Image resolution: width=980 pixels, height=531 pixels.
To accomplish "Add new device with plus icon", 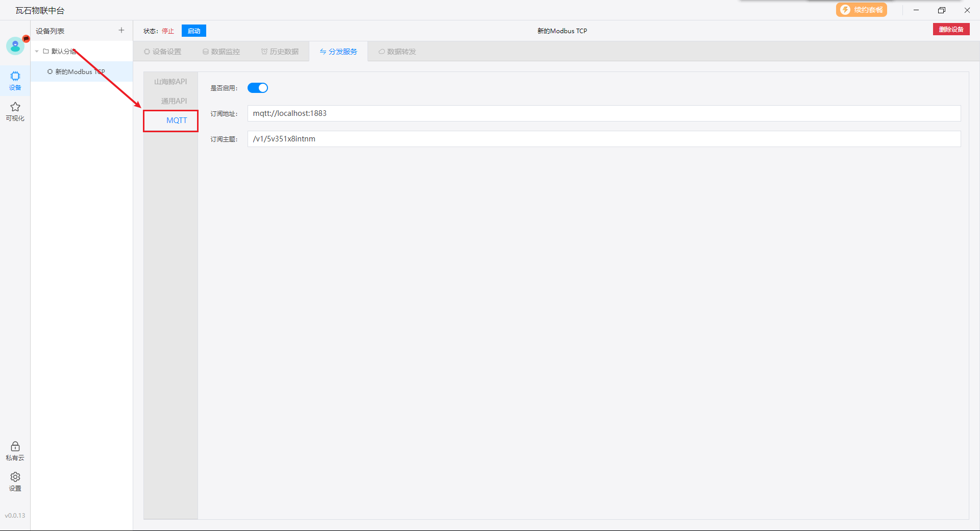I will pyautogui.click(x=121, y=31).
